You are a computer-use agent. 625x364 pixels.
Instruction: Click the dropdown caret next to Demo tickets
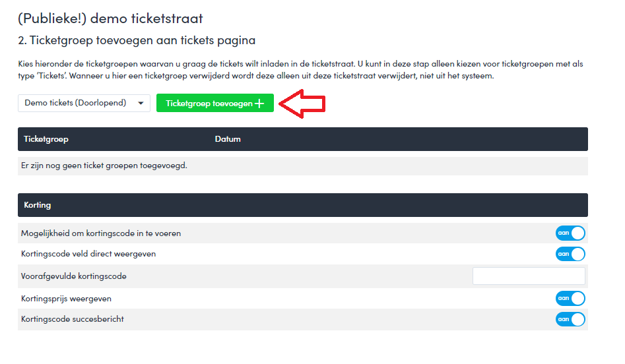[x=141, y=104]
